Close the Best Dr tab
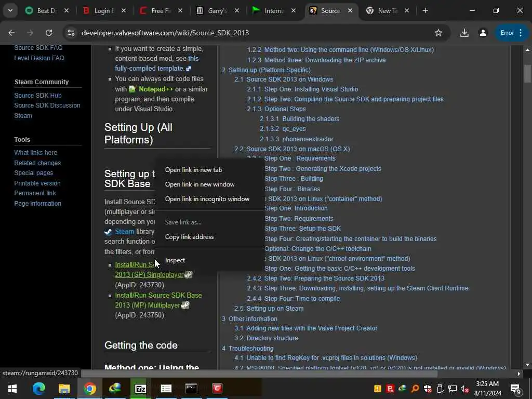 point(66,11)
